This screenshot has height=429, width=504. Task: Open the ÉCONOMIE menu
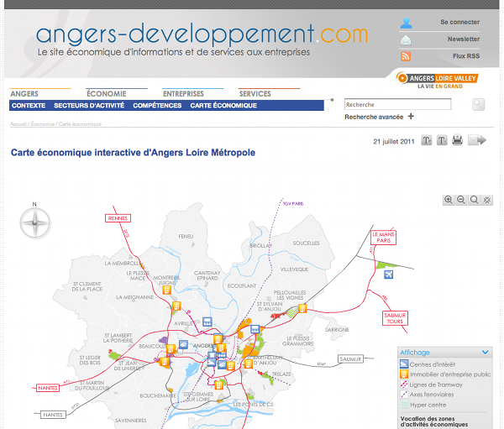pos(107,94)
